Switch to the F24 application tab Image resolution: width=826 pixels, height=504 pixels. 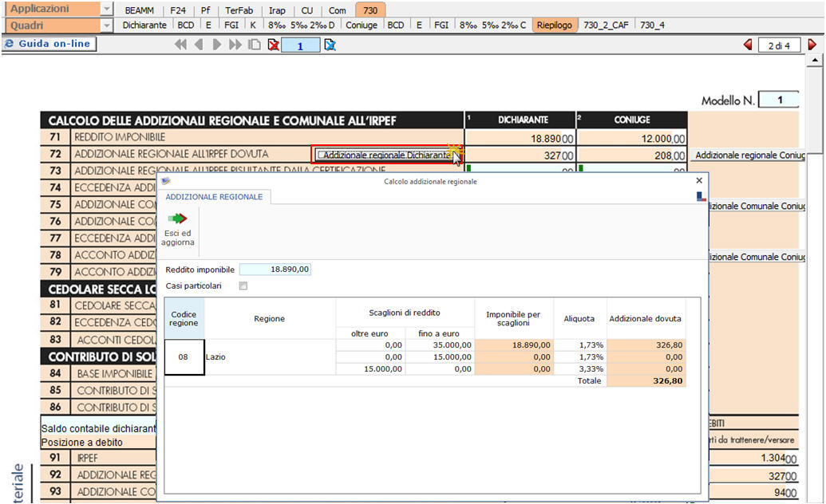click(x=177, y=10)
